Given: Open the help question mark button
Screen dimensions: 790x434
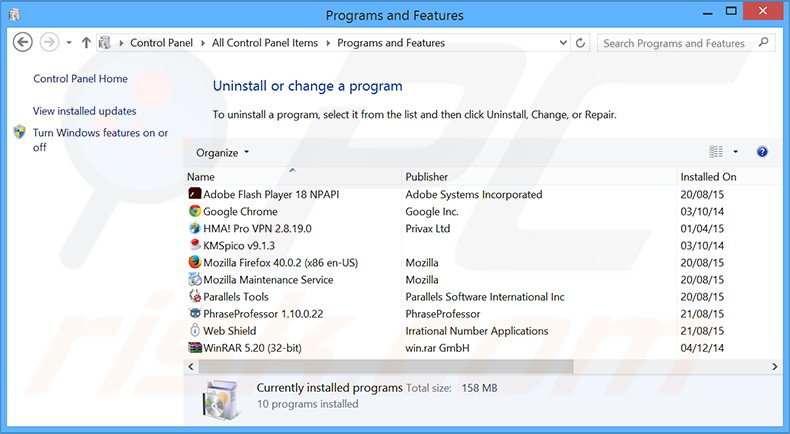Looking at the screenshot, I should (x=762, y=152).
